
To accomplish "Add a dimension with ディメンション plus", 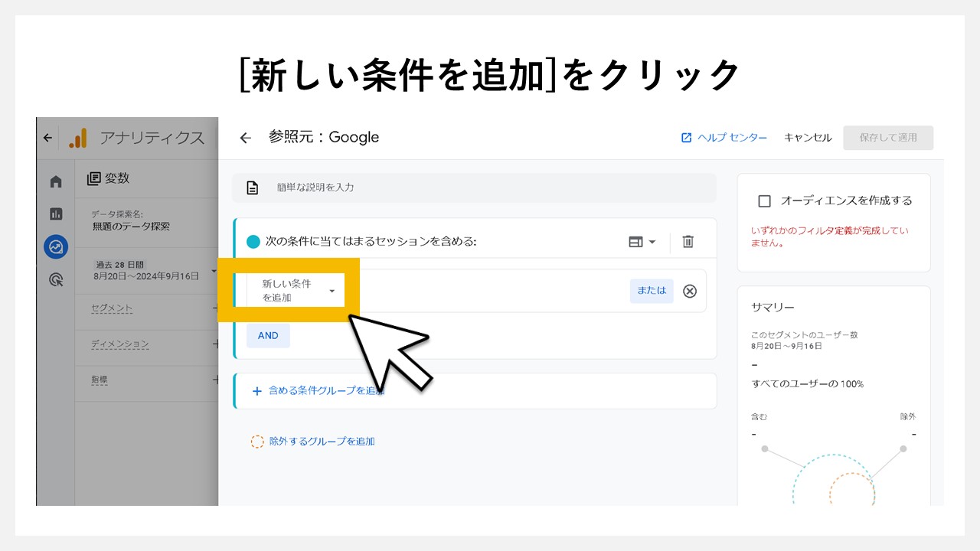I will 214,344.
